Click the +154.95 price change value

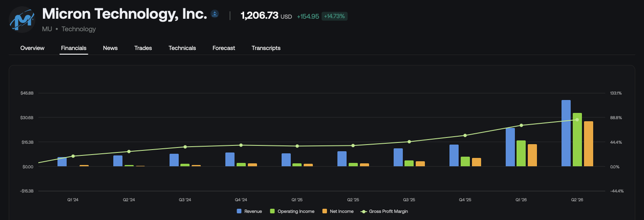308,17
